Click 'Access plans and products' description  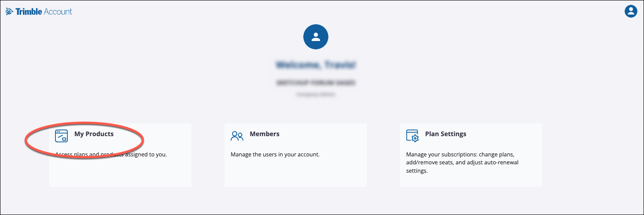click(x=111, y=155)
